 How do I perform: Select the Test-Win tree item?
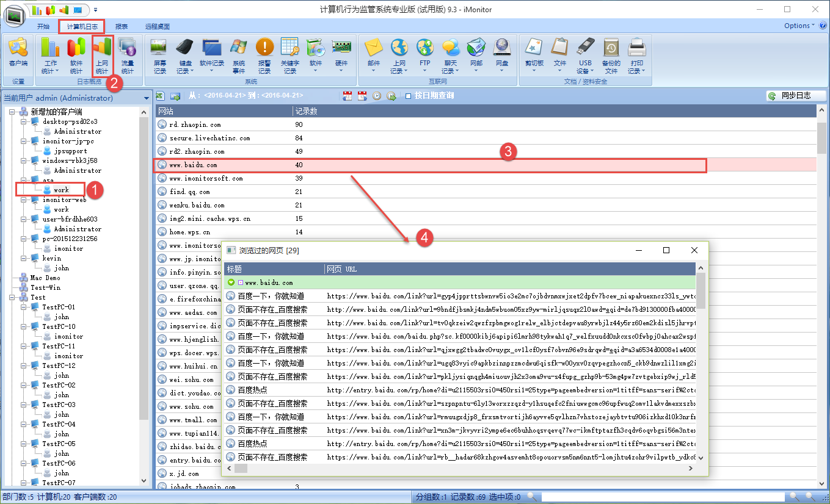tap(45, 287)
